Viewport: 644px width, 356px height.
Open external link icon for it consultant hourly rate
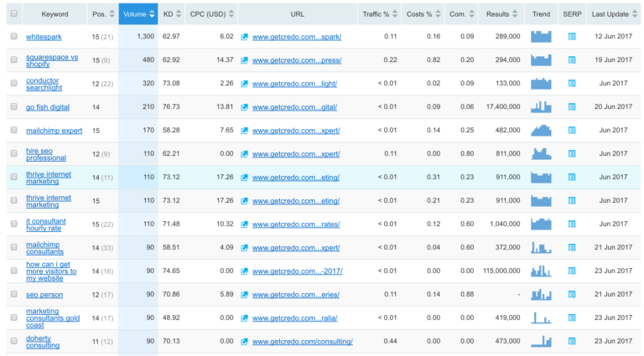tap(244, 224)
